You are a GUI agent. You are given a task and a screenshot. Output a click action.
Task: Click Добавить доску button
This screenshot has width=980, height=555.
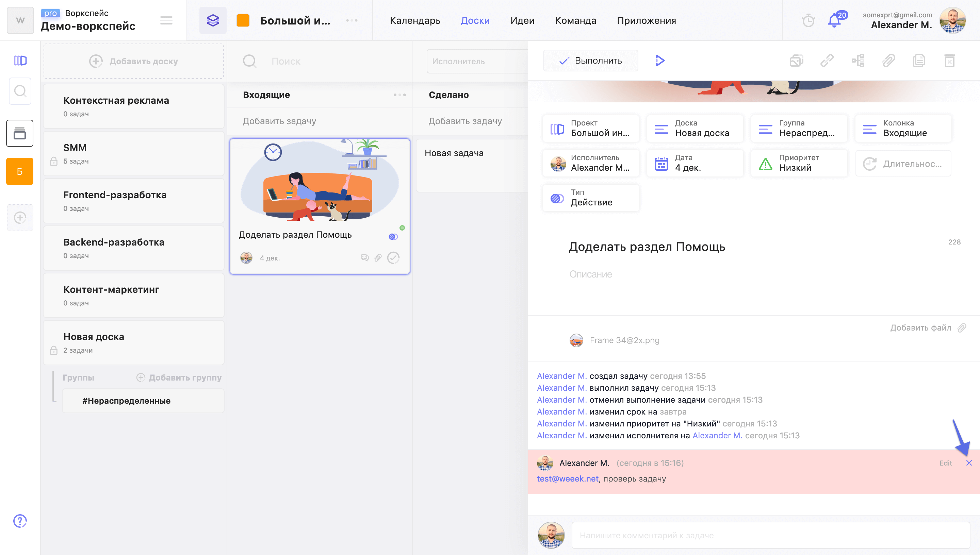pyautogui.click(x=134, y=61)
